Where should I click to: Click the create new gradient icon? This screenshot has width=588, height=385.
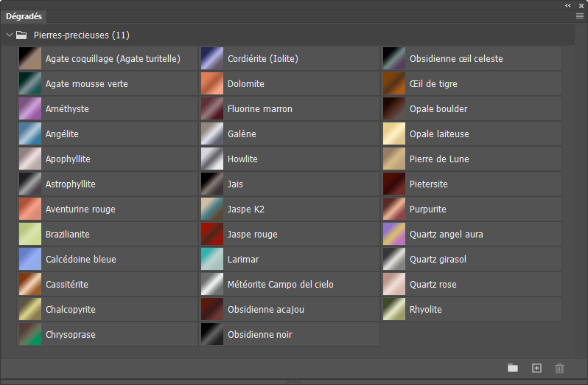tap(536, 368)
